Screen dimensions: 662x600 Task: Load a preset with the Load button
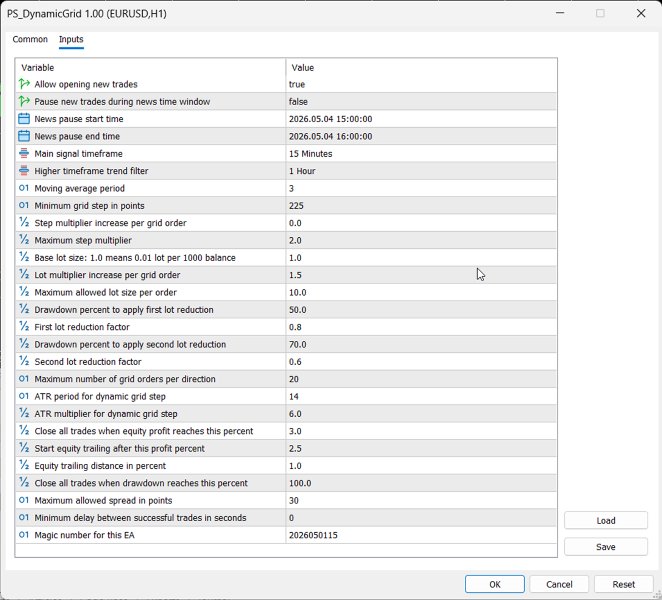[605, 520]
